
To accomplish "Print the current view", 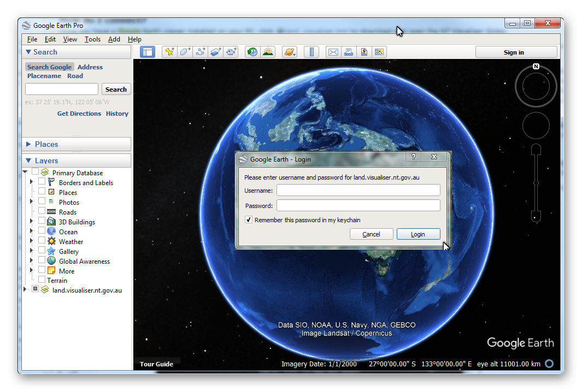I will point(349,52).
